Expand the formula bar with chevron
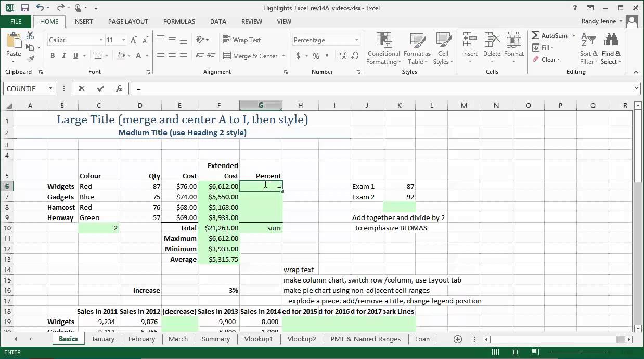 [637, 88]
